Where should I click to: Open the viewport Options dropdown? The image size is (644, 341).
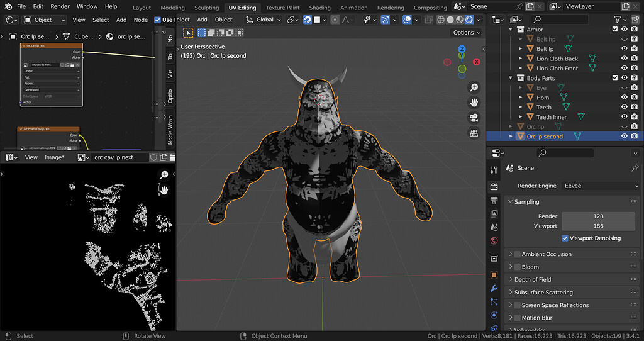(467, 33)
